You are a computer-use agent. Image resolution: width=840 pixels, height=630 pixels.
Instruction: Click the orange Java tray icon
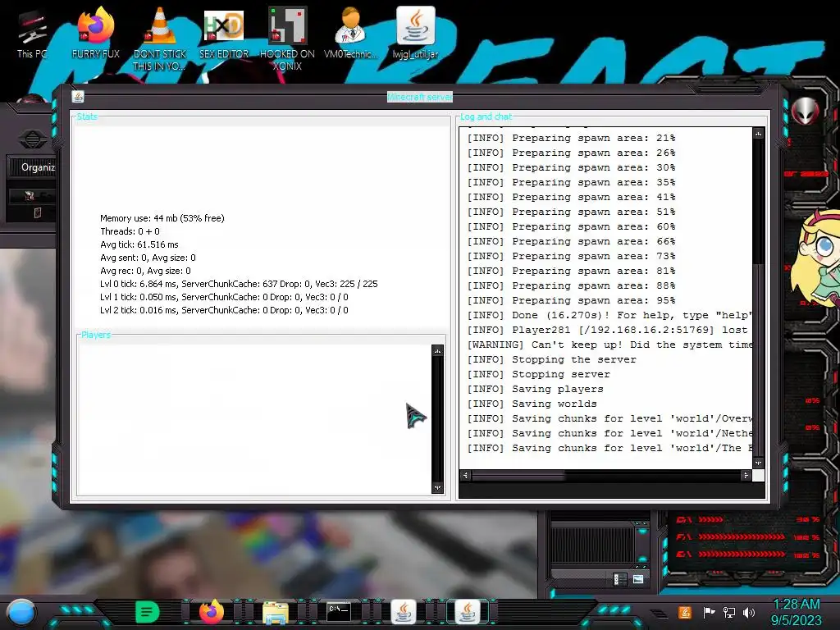(685, 612)
